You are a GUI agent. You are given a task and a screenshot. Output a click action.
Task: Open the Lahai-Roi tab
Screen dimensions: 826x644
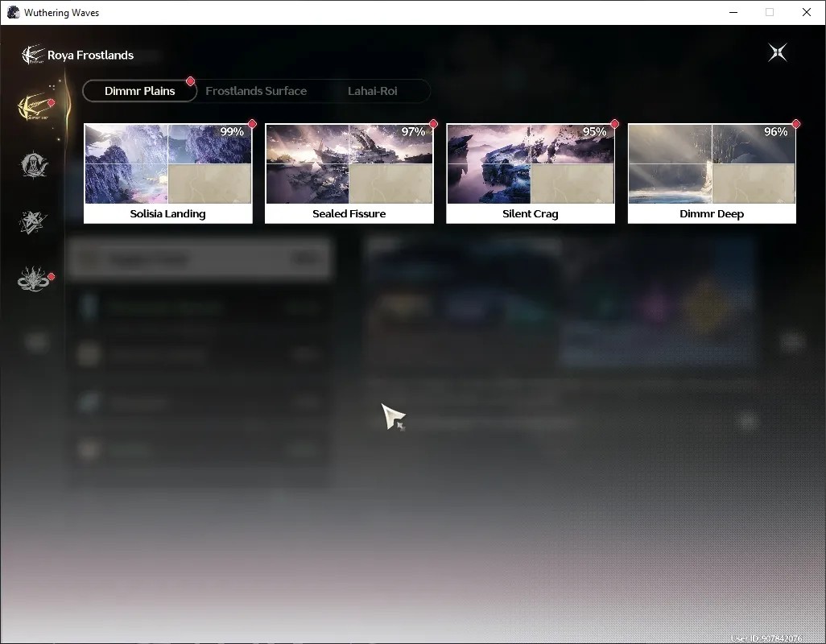[x=373, y=91]
